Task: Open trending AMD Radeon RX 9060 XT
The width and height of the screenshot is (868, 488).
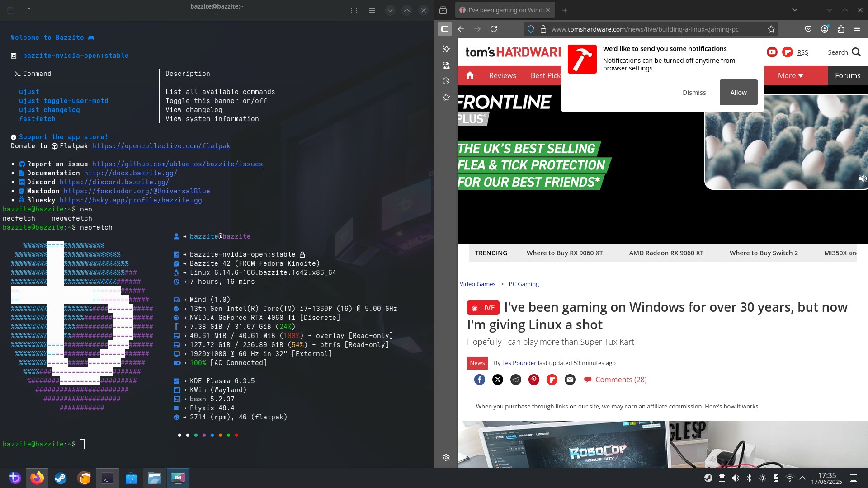Action: coord(666,253)
